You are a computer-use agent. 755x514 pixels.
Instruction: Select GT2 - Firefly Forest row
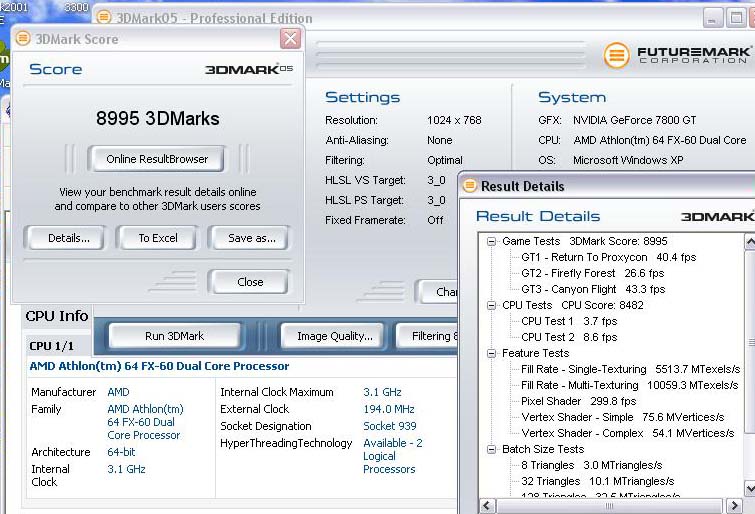click(x=592, y=273)
